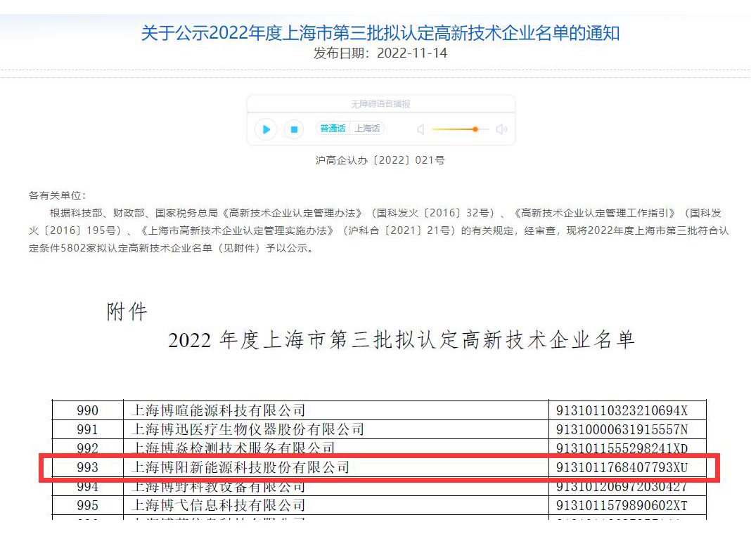The width and height of the screenshot is (751, 560).
Task: Mute audio with left speaker icon
Action: coord(421,129)
